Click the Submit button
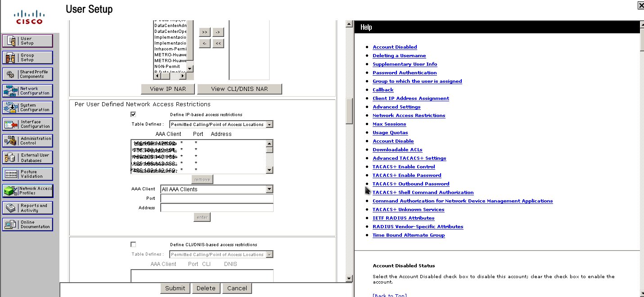644x297 pixels. (x=175, y=288)
